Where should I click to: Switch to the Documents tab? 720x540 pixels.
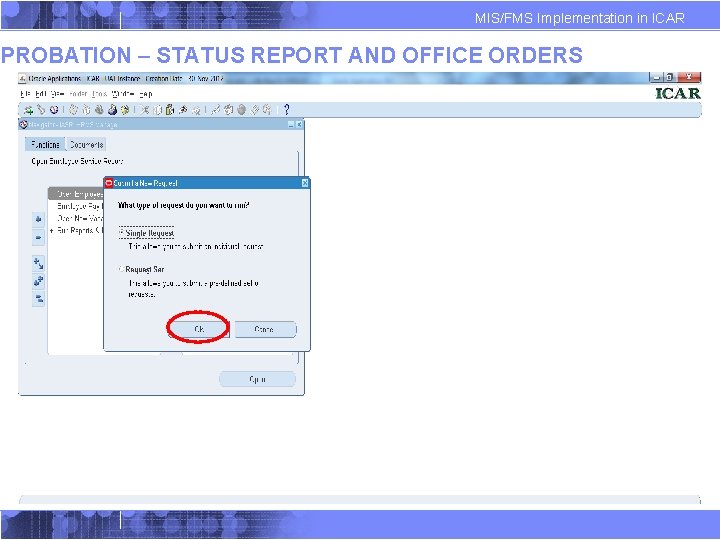coord(86,144)
